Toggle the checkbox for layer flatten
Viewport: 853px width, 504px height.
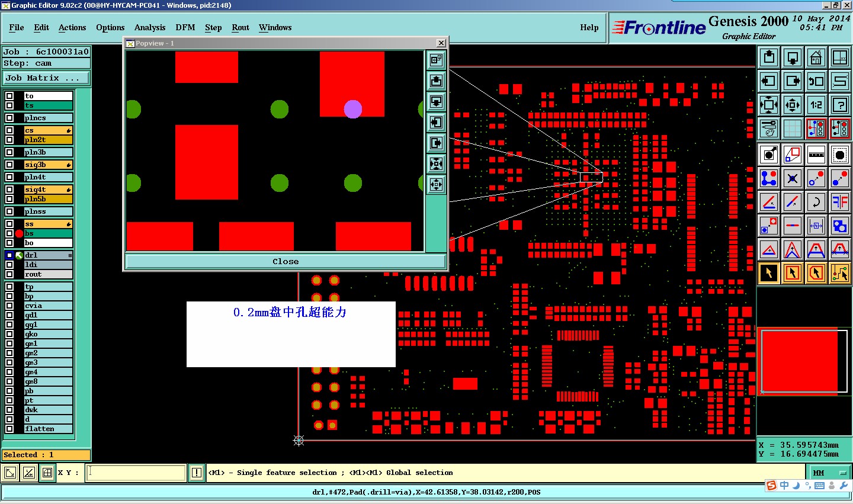(x=9, y=429)
